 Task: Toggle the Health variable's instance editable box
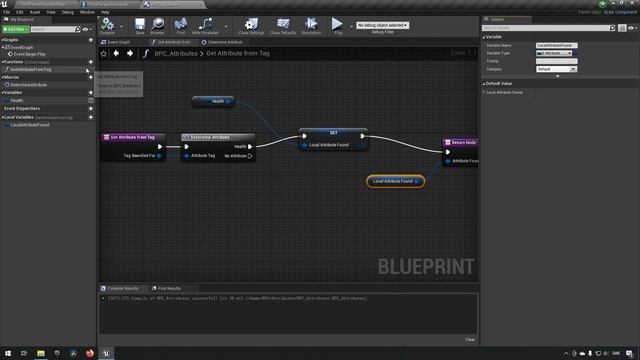point(91,100)
